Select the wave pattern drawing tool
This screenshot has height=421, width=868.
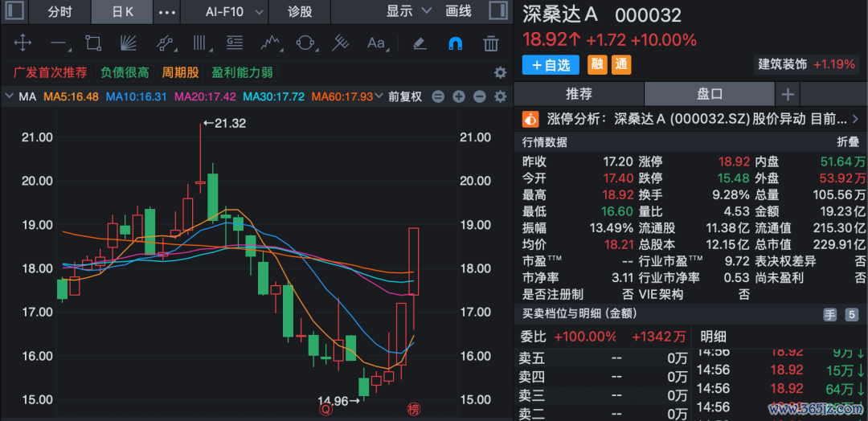coord(270,43)
